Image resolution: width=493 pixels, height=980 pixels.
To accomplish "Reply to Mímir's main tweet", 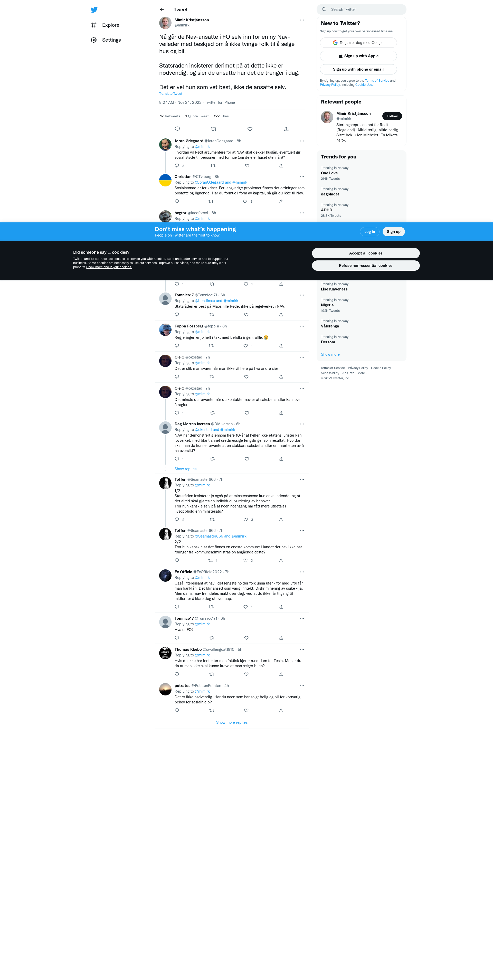I will (x=177, y=129).
